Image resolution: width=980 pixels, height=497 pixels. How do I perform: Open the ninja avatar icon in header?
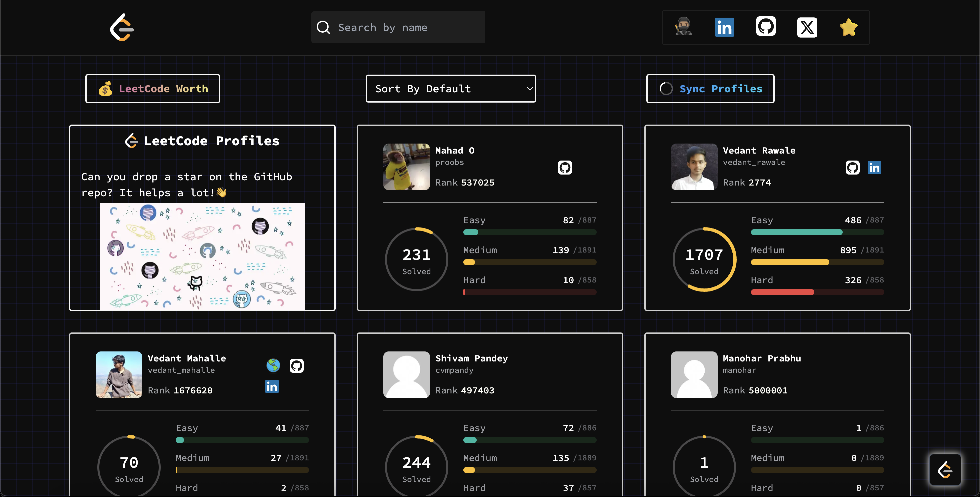click(683, 27)
